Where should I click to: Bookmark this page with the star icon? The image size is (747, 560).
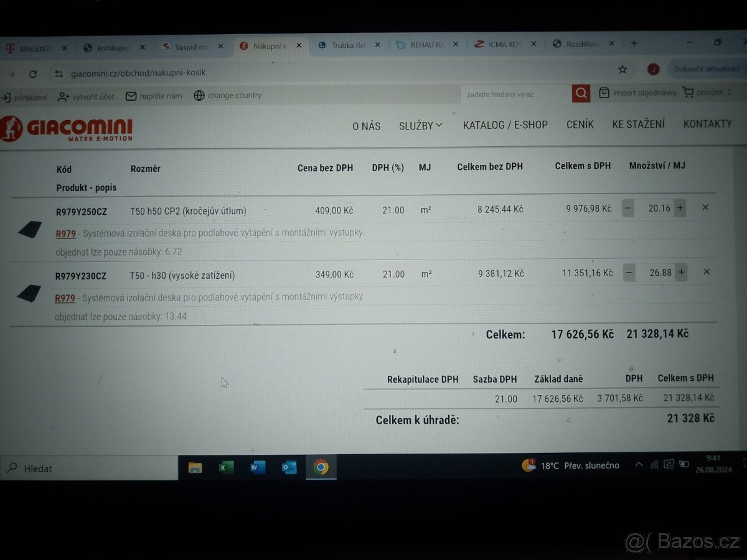[x=622, y=70]
